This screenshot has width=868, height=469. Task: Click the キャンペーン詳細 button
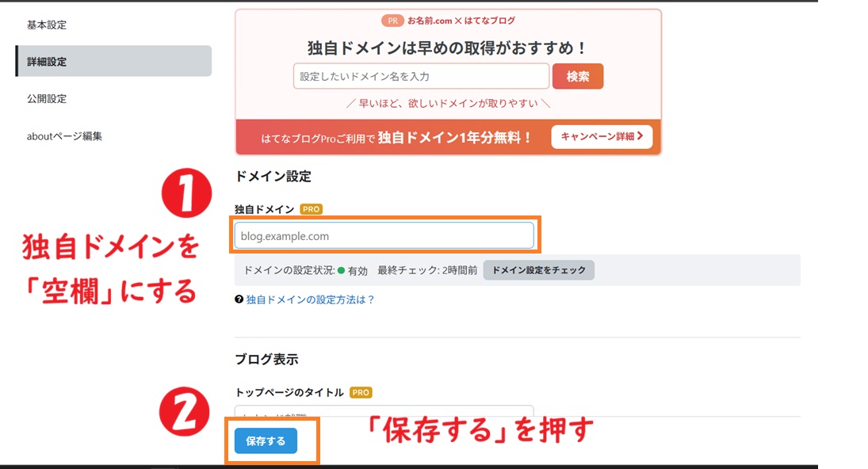(x=601, y=136)
